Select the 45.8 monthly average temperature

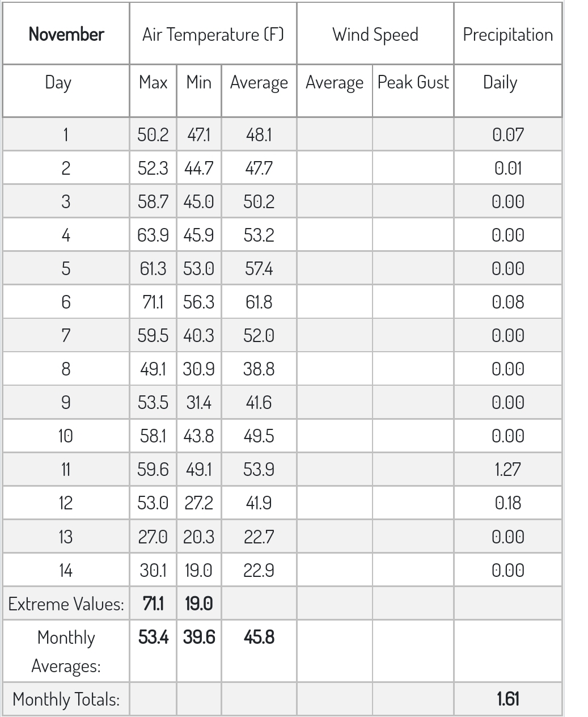pyautogui.click(x=259, y=637)
